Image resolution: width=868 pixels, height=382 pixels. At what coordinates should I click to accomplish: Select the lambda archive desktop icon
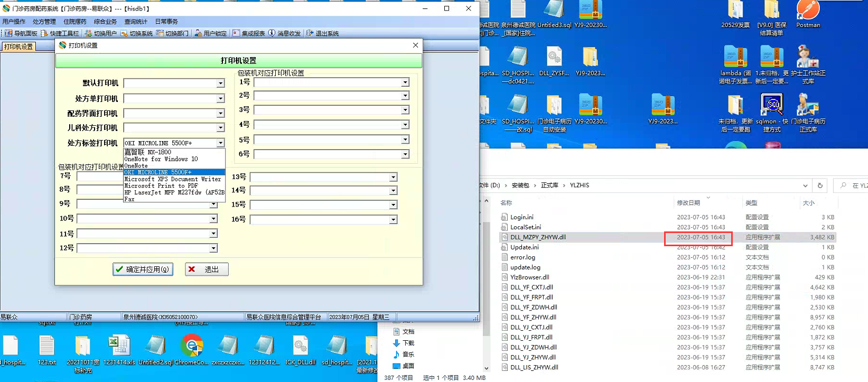tap(735, 64)
